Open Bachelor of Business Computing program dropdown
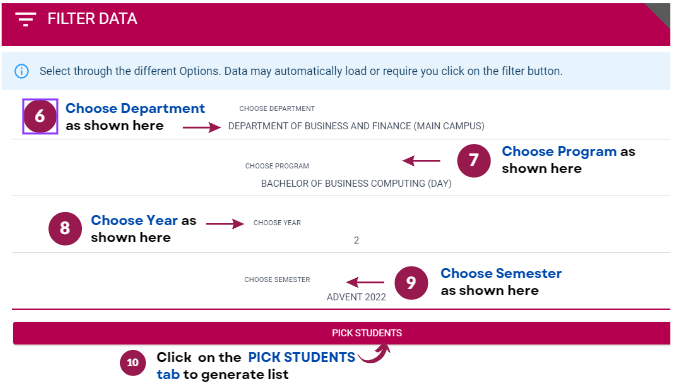 356,183
